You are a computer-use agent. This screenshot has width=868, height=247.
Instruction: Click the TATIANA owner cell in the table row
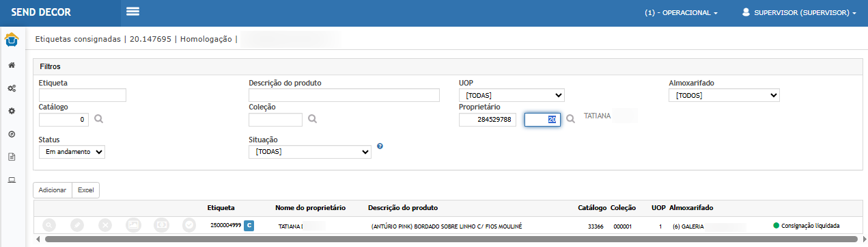291,226
